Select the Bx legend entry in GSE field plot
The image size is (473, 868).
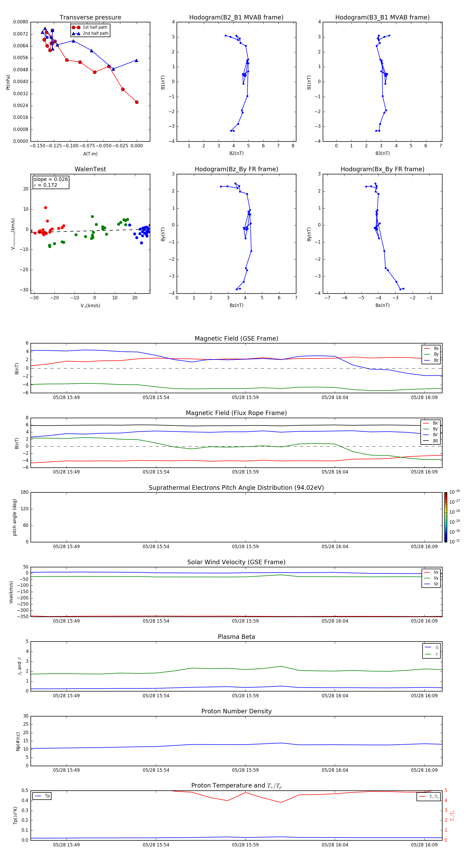[431, 349]
